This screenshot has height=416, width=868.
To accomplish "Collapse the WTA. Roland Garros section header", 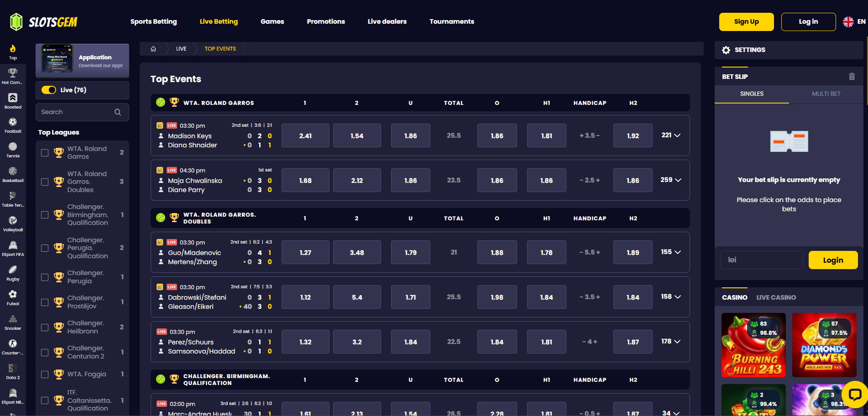I will coord(420,103).
